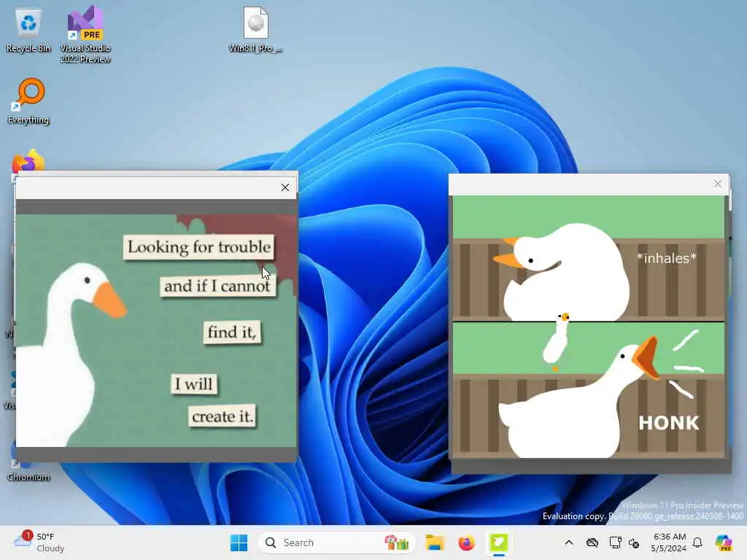Open the notifications bell
The height and width of the screenshot is (560, 747).
click(697, 542)
